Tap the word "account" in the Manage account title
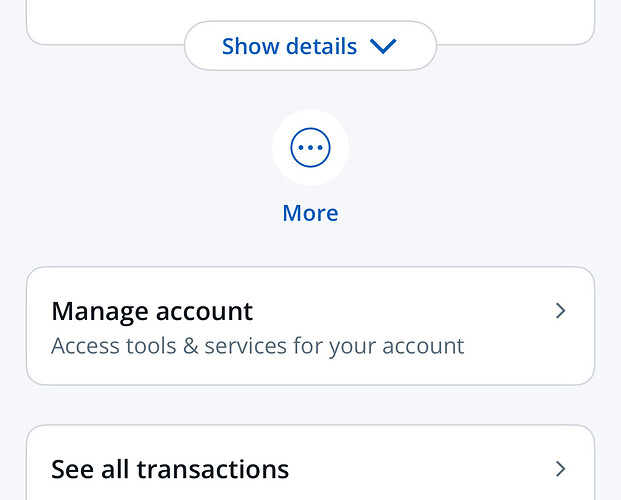Screen dimensions: 621x500 pos(204,311)
